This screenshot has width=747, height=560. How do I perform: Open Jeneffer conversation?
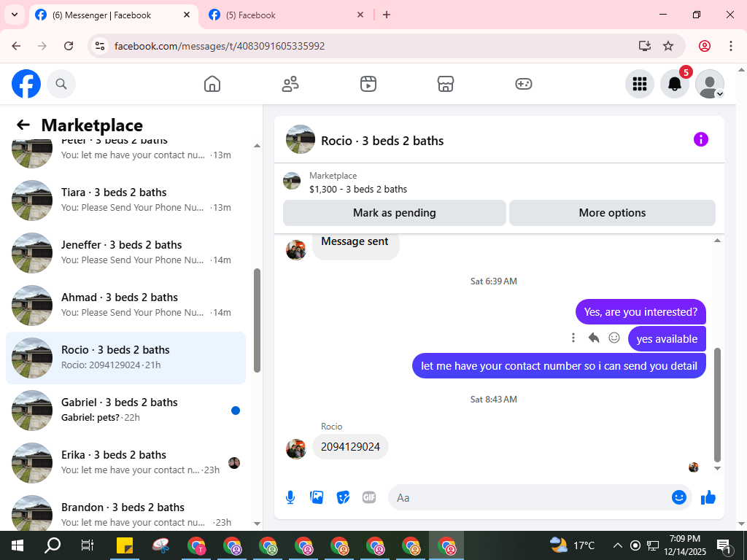pos(125,253)
